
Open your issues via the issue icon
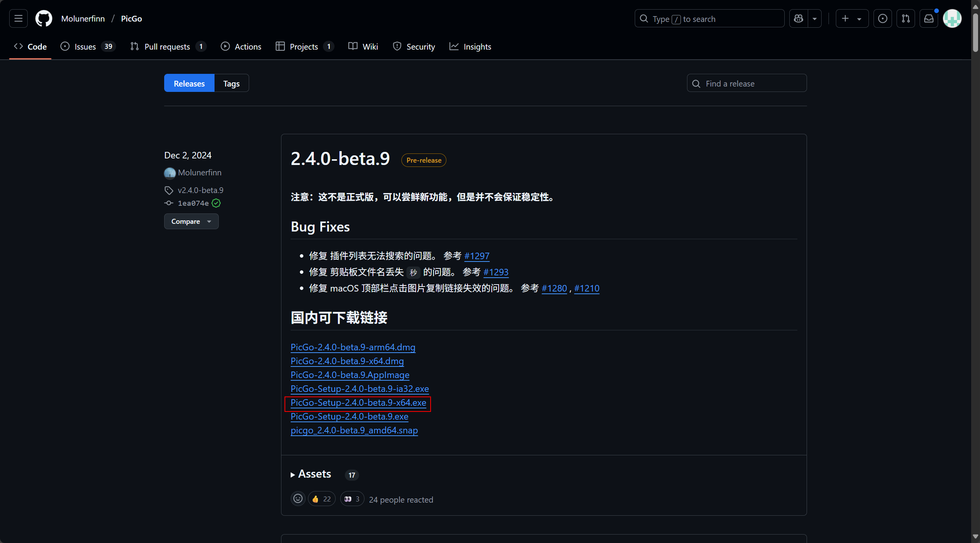tap(882, 18)
